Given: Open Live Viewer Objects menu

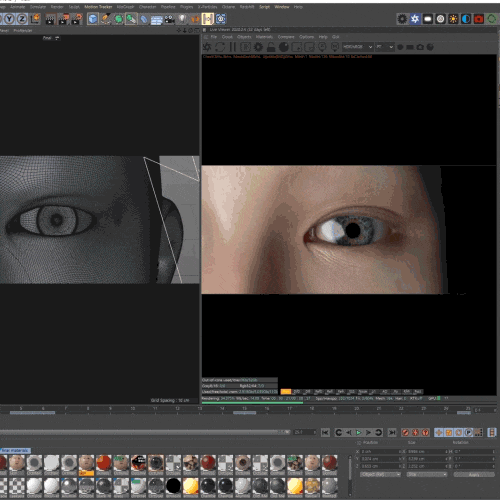Looking at the screenshot, I should (244, 37).
